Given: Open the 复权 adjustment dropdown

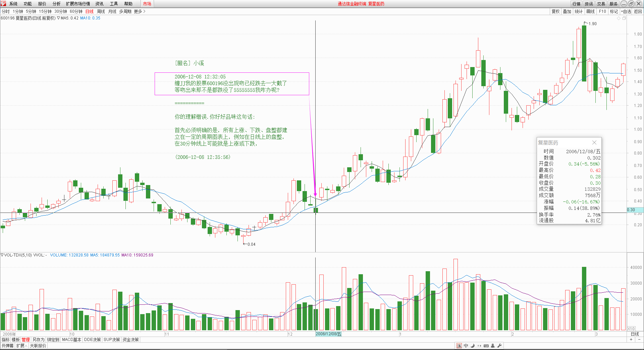Looking at the screenshot, I should [555, 11].
